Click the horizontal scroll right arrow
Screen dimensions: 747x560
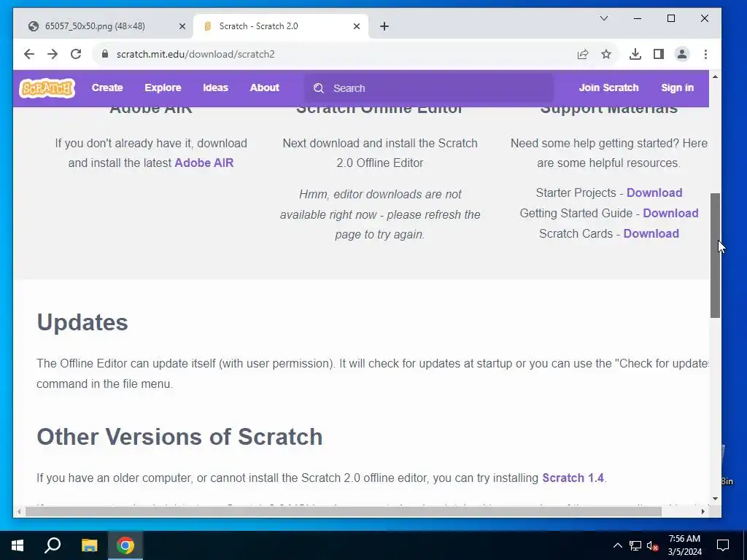coord(703,511)
